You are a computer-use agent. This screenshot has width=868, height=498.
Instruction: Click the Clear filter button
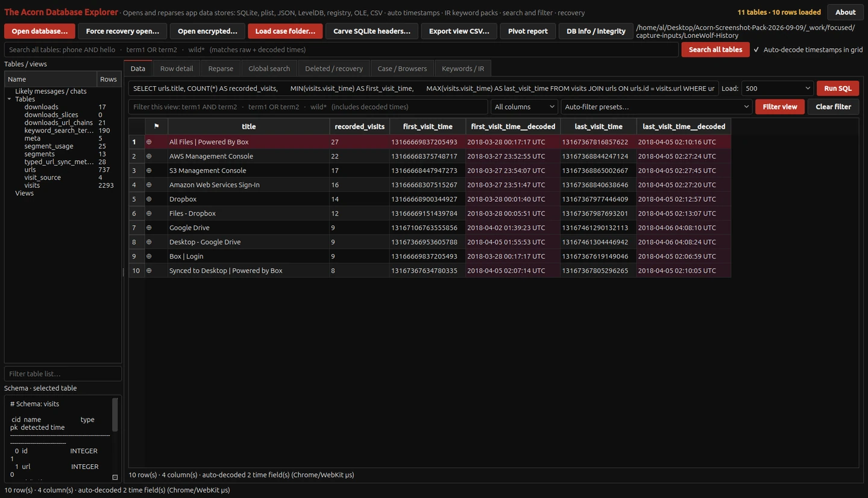coord(833,107)
